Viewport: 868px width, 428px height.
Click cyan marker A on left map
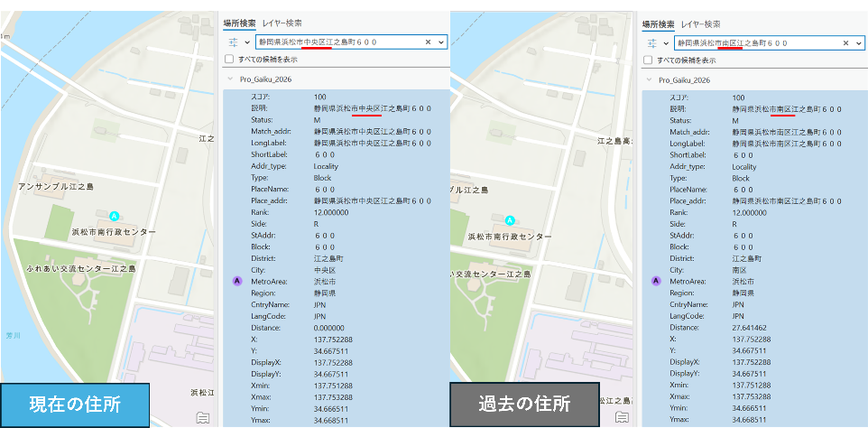(x=115, y=216)
